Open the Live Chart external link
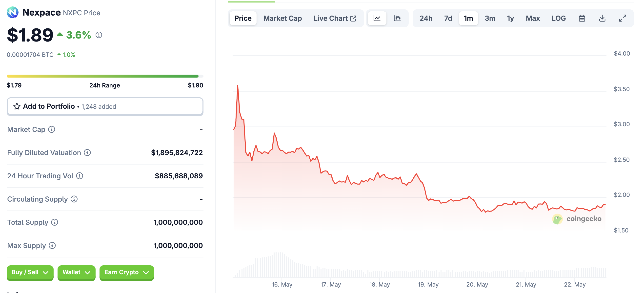 point(335,18)
